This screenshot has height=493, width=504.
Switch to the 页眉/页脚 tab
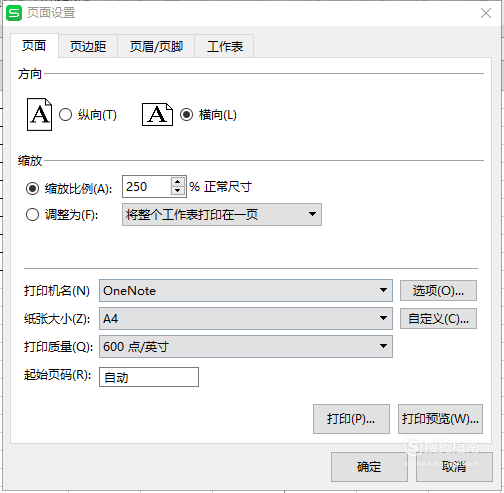tap(156, 46)
